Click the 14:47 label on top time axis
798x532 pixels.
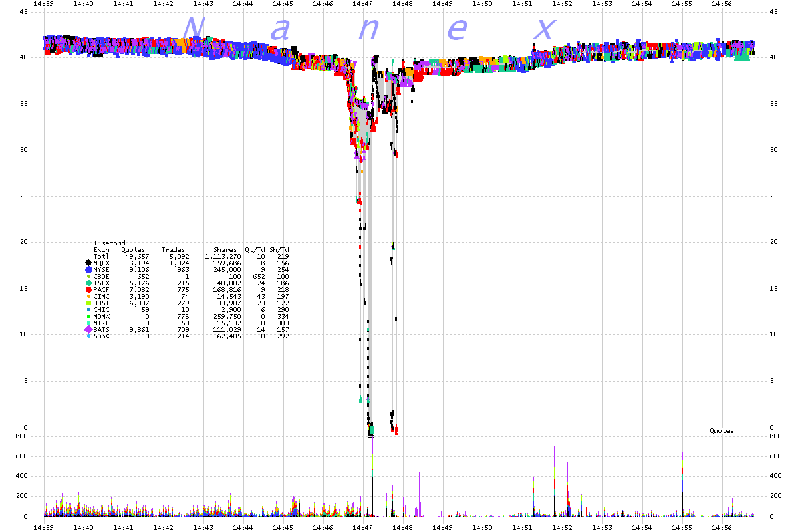(363, 4)
